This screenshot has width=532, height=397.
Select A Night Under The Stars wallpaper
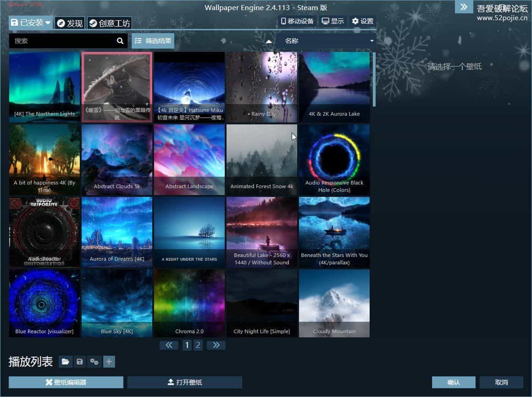point(189,232)
